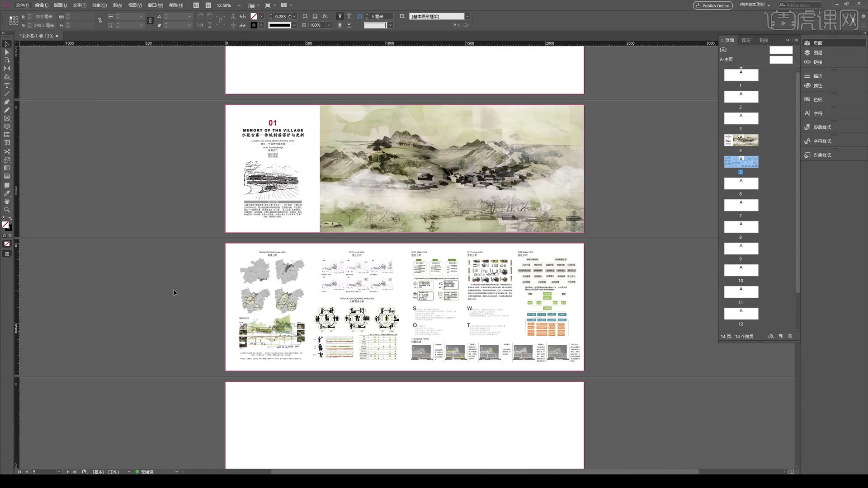Select the Pen tool

point(7,102)
